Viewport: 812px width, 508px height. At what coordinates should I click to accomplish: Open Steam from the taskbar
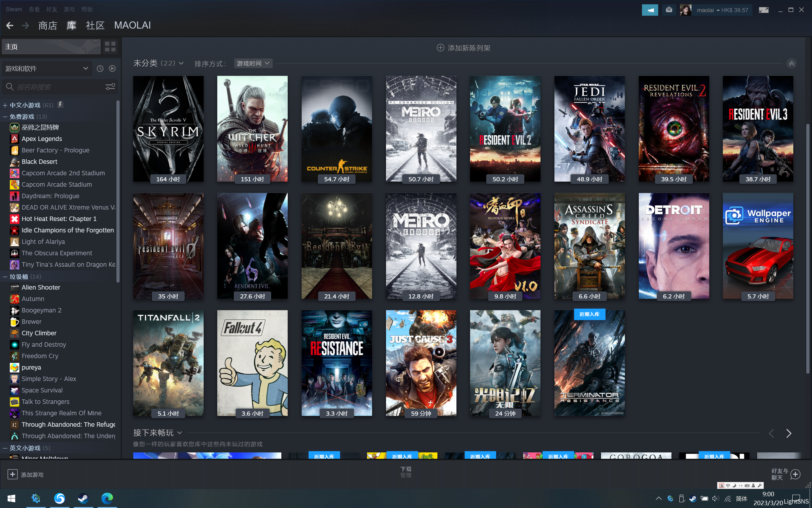83,498
